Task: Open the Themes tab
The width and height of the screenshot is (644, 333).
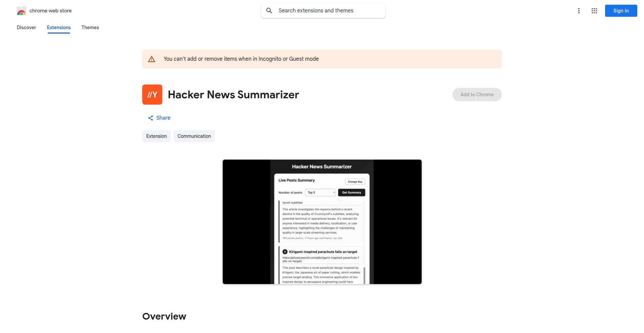Action: [90, 27]
